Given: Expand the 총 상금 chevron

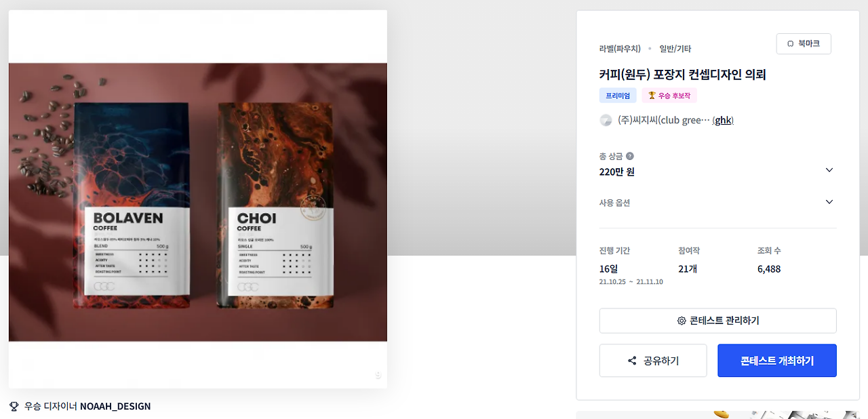Looking at the screenshot, I should pyautogui.click(x=829, y=170).
